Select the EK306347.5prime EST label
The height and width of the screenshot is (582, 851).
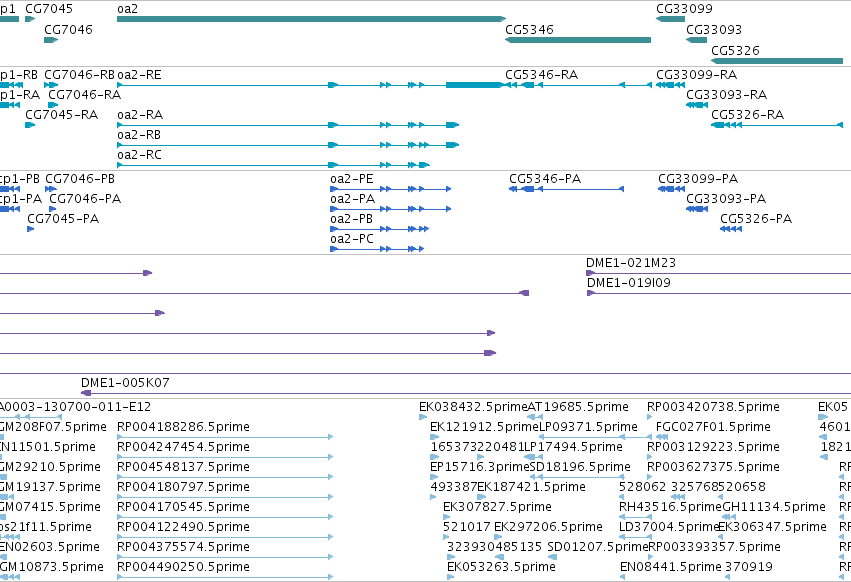coord(772,527)
